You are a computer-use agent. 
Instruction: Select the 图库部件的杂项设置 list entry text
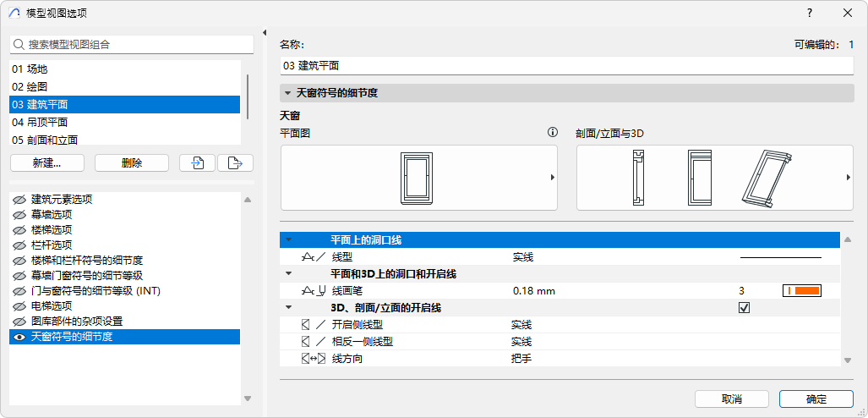(77, 322)
